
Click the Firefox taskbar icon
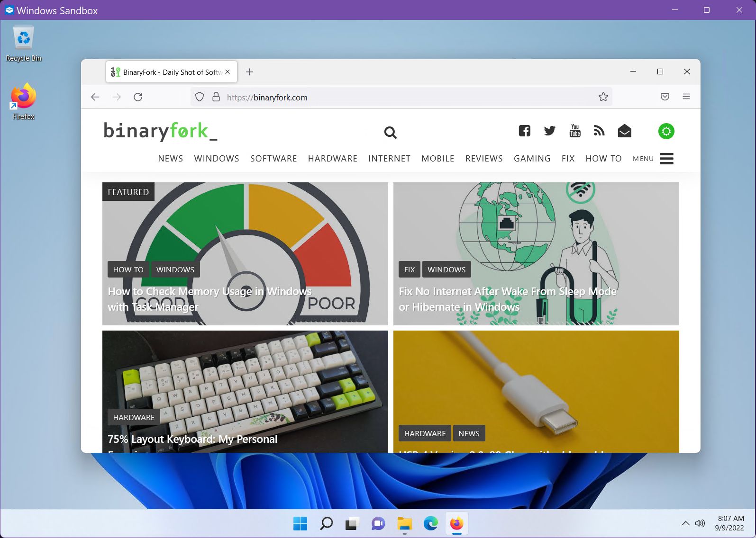456,523
